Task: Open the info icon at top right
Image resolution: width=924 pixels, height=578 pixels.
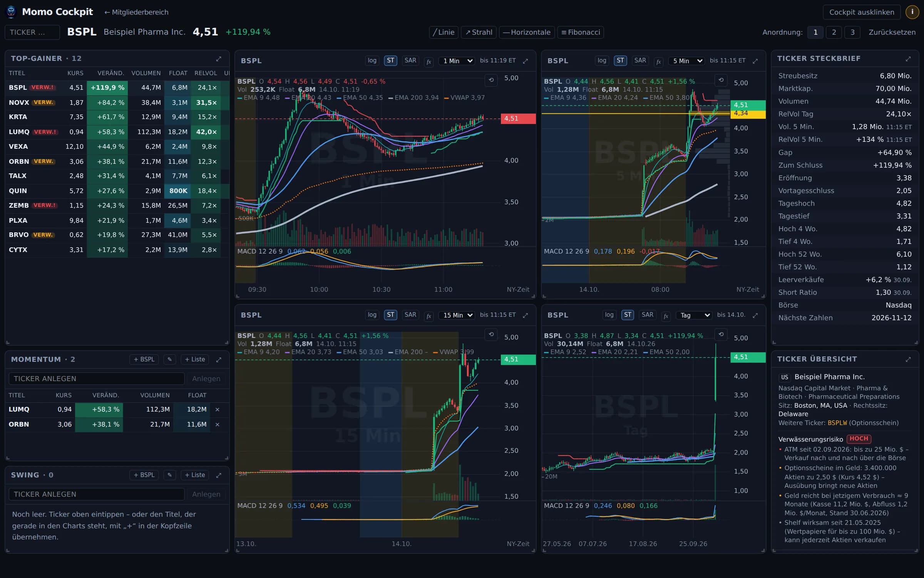Action: (912, 12)
